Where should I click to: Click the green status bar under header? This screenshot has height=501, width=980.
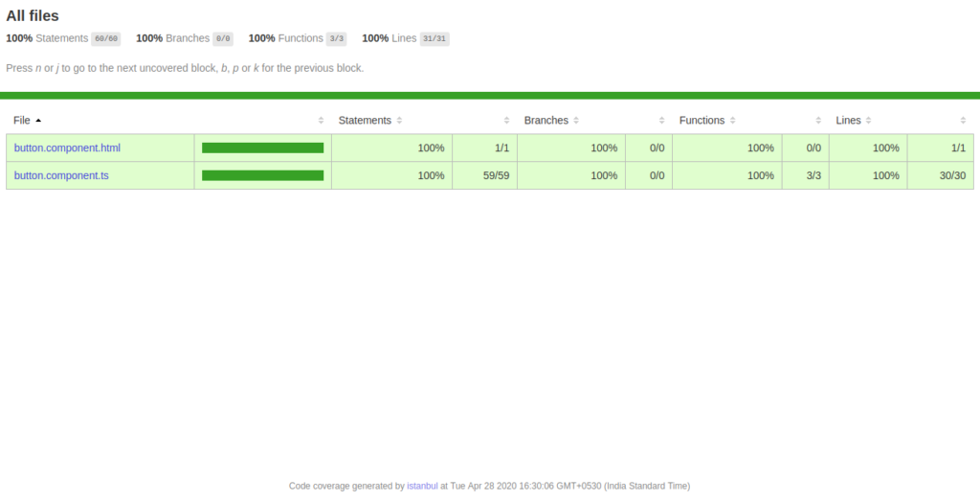click(x=490, y=96)
